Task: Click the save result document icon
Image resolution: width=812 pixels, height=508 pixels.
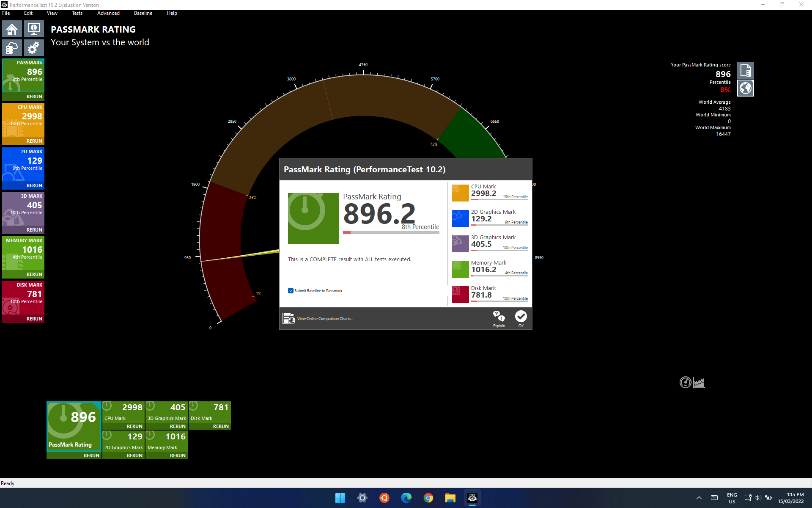Action: click(746, 70)
